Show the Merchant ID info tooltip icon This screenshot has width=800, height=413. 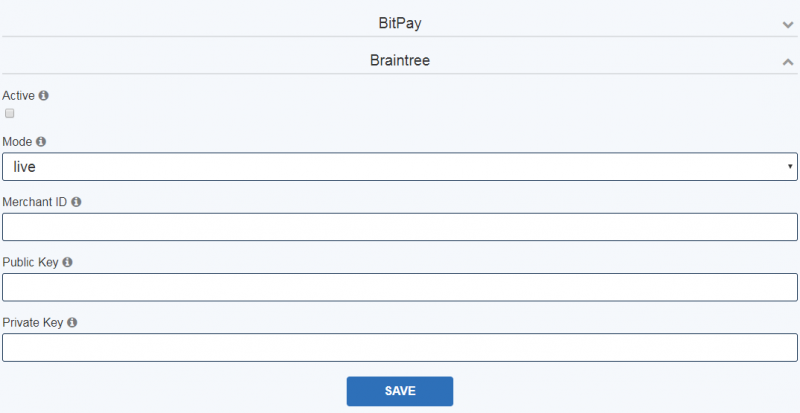point(76,202)
